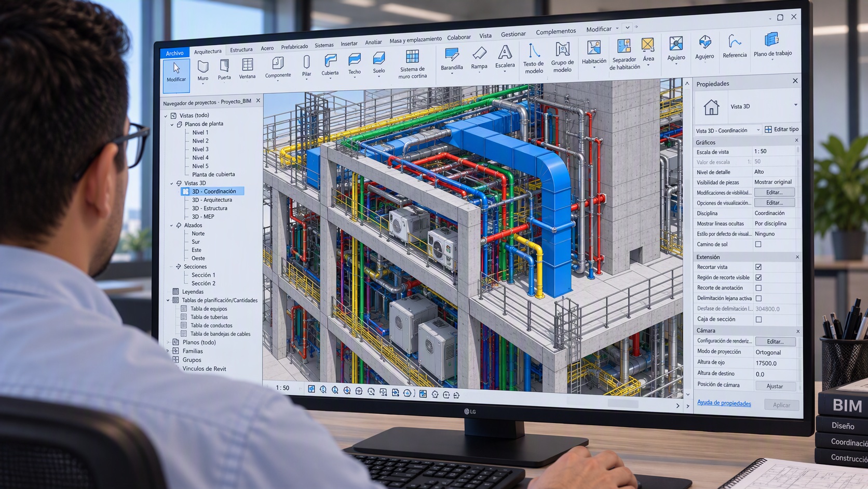The image size is (868, 489).
Task: Select the Puerta door tool
Action: point(224,70)
